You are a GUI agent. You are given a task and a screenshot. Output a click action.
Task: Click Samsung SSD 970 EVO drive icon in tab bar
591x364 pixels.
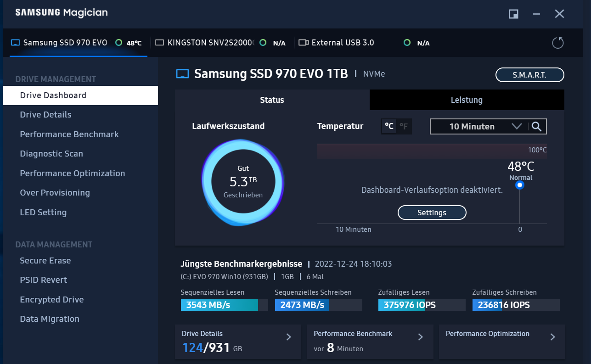coord(16,43)
